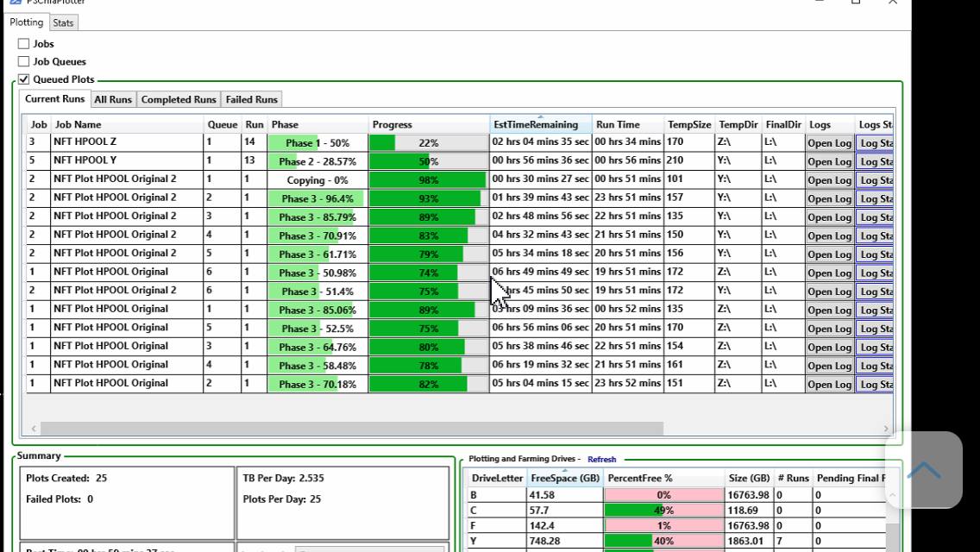Open the All Runs tab

[113, 99]
